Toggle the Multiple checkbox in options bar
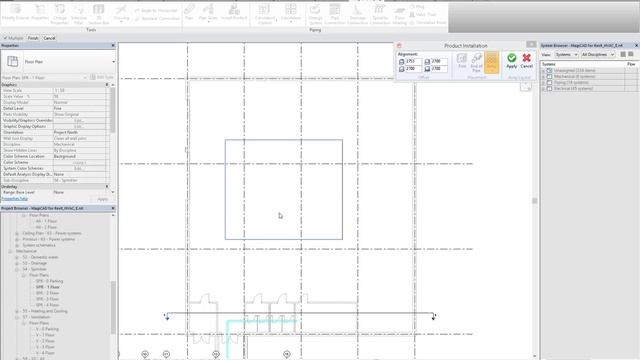Screen dimensions: 640x360 tap(6, 38)
